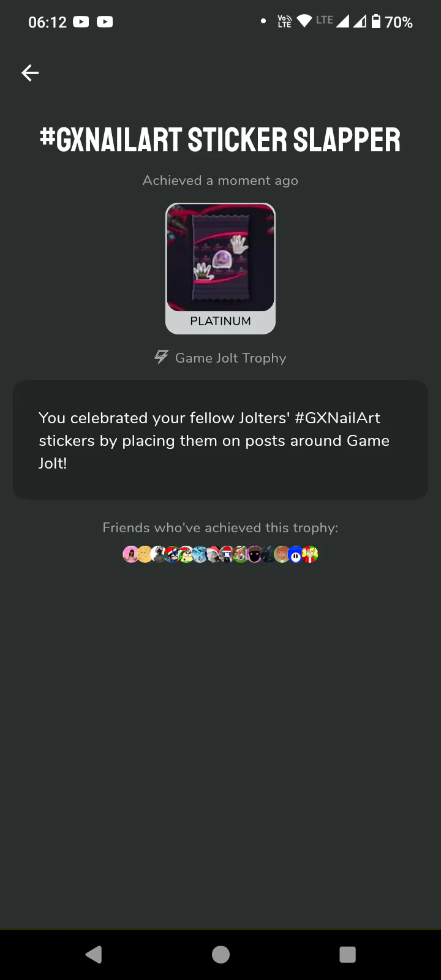
Task: Tap the PLATINUM trophy rank label
Action: pos(221,321)
